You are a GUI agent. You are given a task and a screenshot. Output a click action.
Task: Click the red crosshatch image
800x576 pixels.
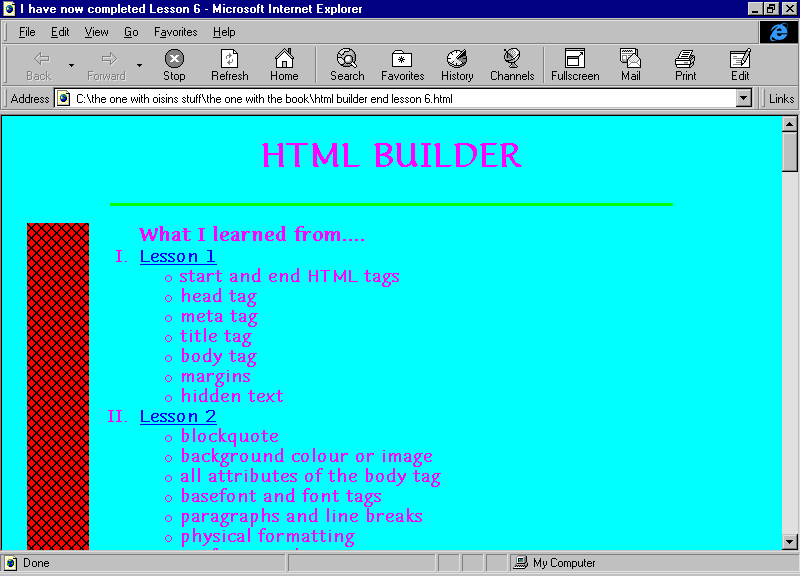pos(58,386)
